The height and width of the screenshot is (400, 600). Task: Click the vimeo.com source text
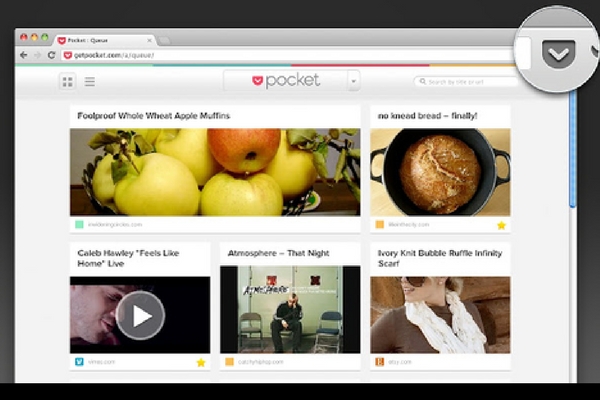pos(101,362)
